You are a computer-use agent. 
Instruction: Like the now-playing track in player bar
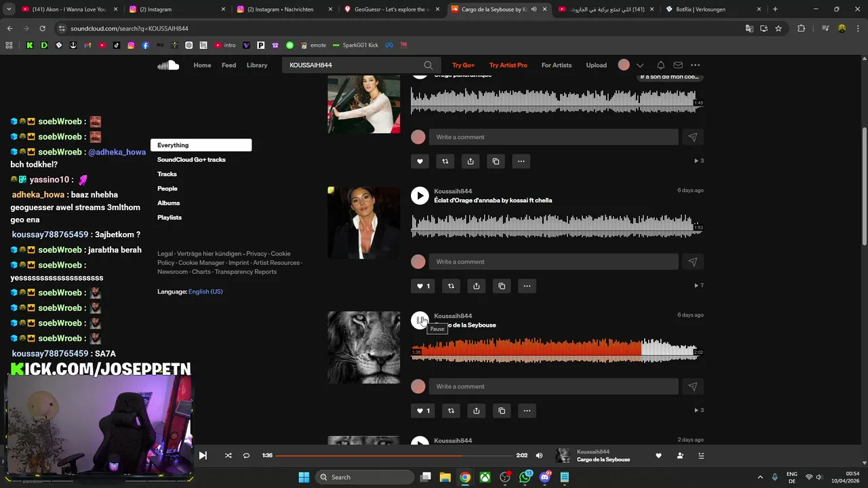[x=658, y=455]
